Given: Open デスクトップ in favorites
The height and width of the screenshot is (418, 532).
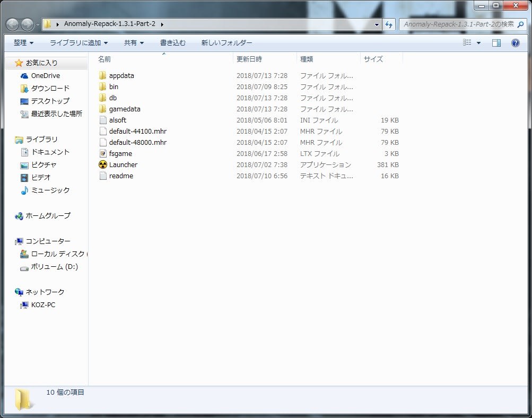Looking at the screenshot, I should tap(50, 101).
